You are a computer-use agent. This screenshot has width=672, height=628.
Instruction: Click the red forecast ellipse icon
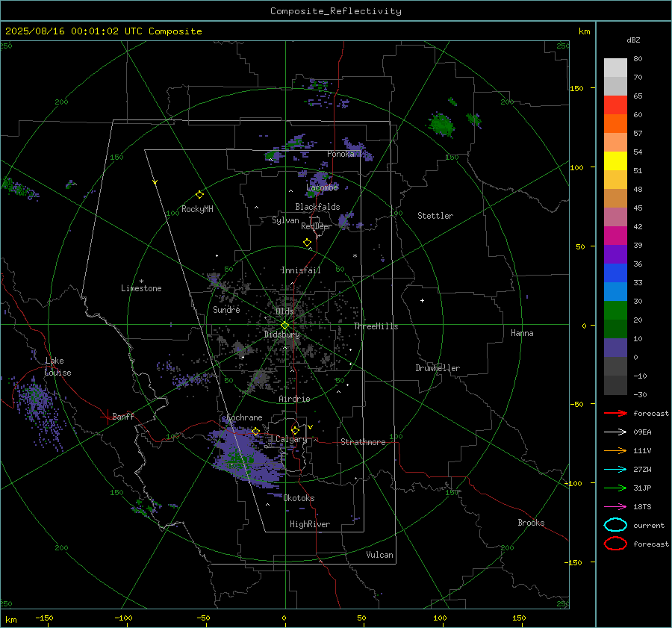coord(615,544)
